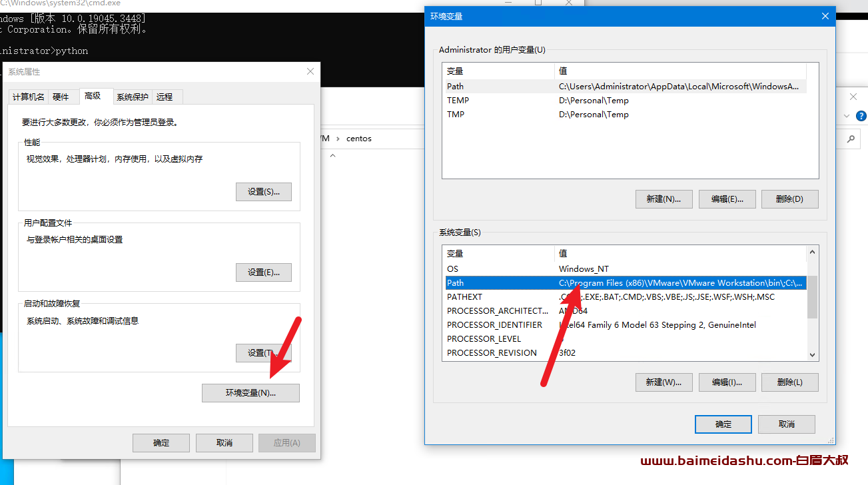Click the 环境变量(N)... button
The height and width of the screenshot is (485, 868).
pos(250,393)
